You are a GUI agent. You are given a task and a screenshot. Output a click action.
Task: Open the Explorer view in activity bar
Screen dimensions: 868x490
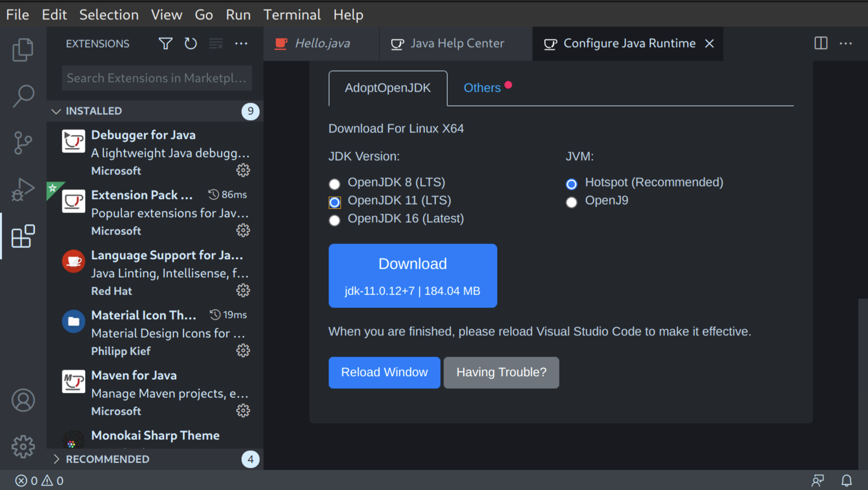pyautogui.click(x=23, y=49)
